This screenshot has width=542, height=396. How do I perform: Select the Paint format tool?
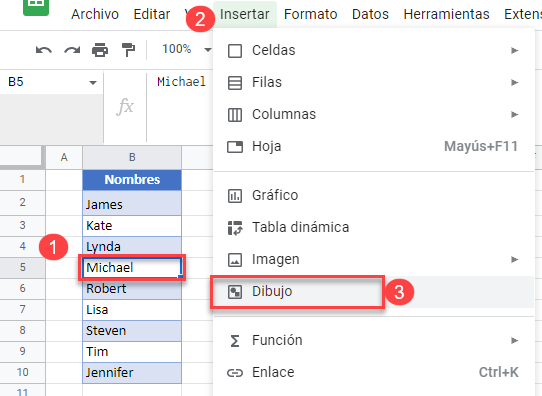[x=128, y=50]
